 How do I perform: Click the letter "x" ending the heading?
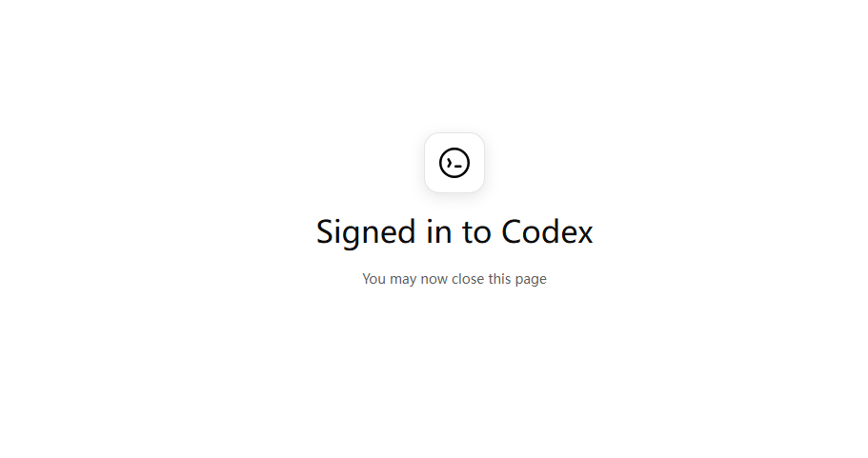(x=584, y=234)
